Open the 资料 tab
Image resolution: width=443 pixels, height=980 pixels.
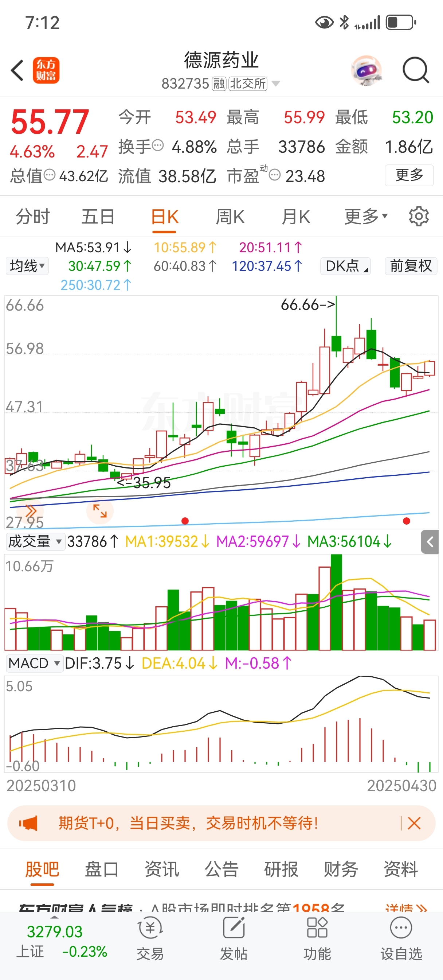point(400,869)
